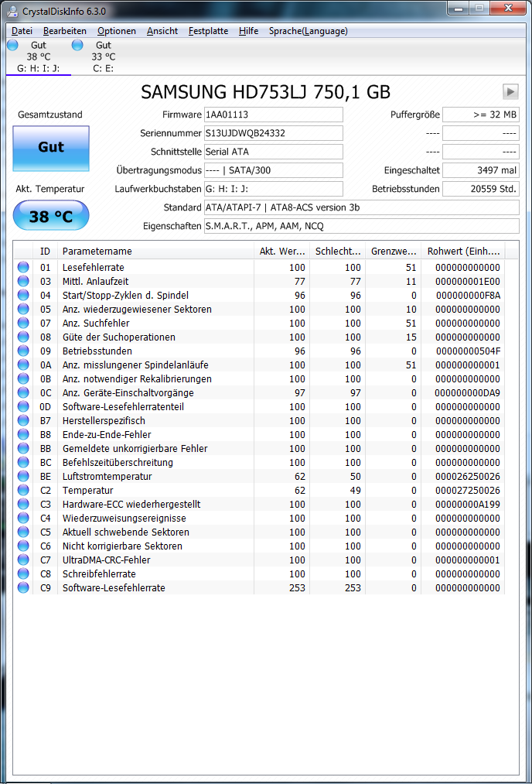The image size is (532, 784).
Task: Click raw value 00000000A199
Action: click(468, 504)
